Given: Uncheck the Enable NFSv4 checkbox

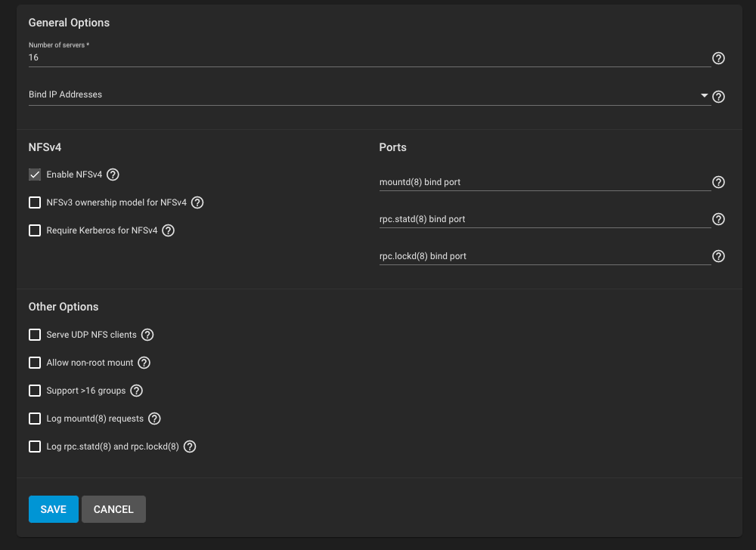Looking at the screenshot, I should pyautogui.click(x=35, y=175).
